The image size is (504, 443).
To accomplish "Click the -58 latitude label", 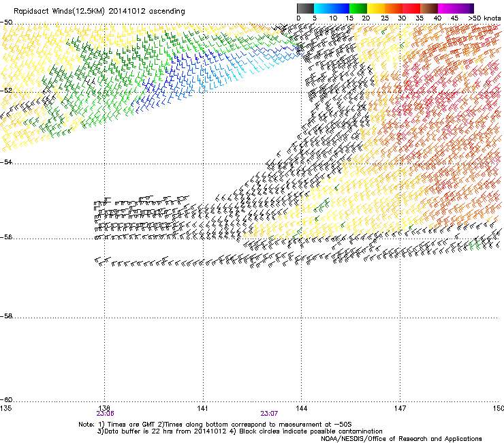I will tap(6, 316).
